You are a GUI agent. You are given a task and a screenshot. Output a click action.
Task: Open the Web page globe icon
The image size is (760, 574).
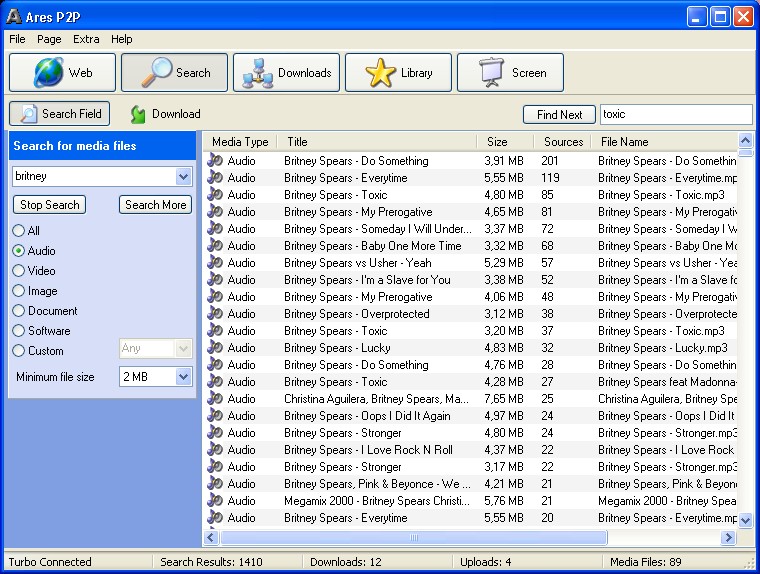pos(48,73)
